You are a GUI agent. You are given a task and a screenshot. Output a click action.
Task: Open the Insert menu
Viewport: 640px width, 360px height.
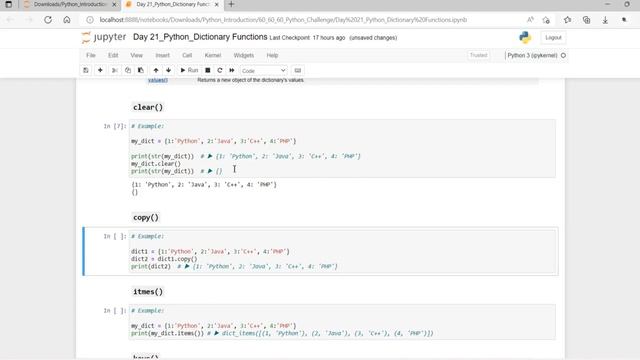162,55
